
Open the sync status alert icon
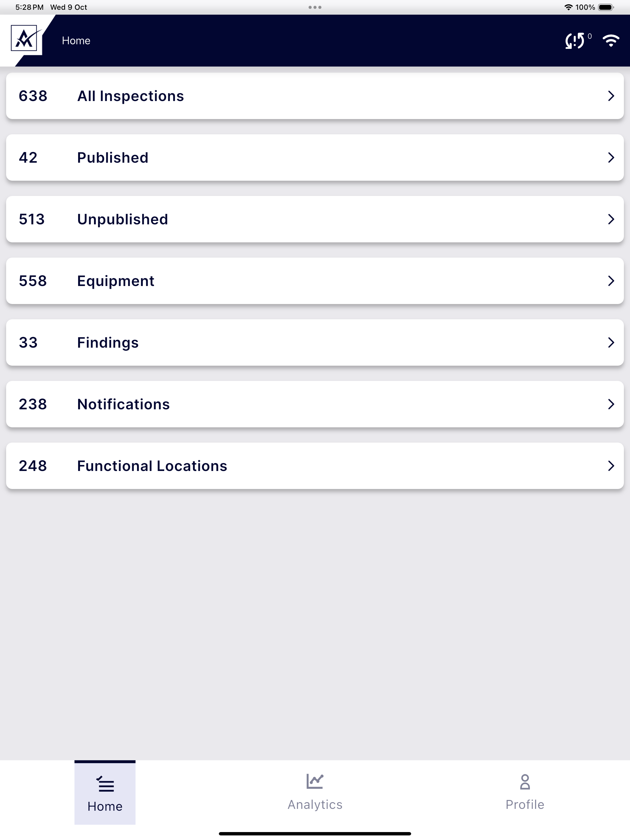[574, 41]
